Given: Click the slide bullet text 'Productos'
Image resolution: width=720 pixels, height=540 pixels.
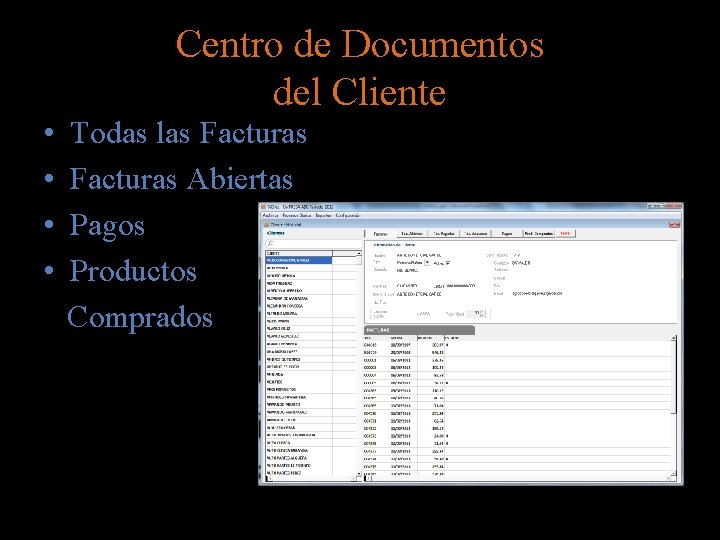Looking at the screenshot, I should (133, 271).
